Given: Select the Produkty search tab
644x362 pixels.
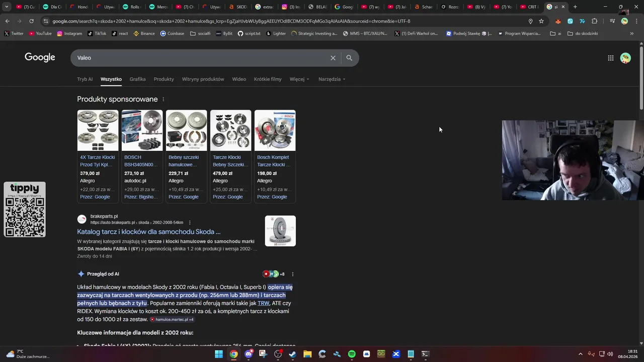Looking at the screenshot, I should pos(164,79).
